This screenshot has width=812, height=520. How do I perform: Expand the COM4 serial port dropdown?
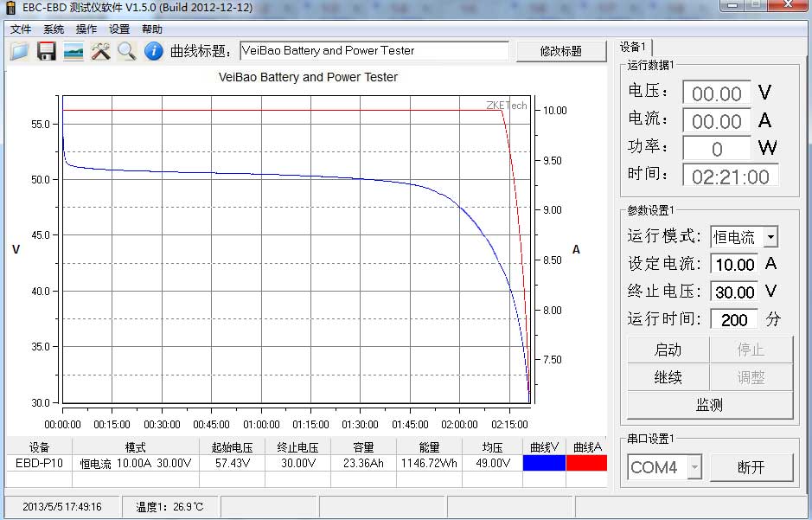(694, 468)
